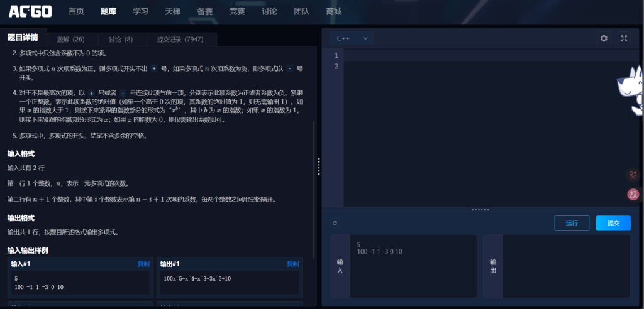Open the C++ language dropdown
The height and width of the screenshot is (309, 644).
click(x=352, y=38)
